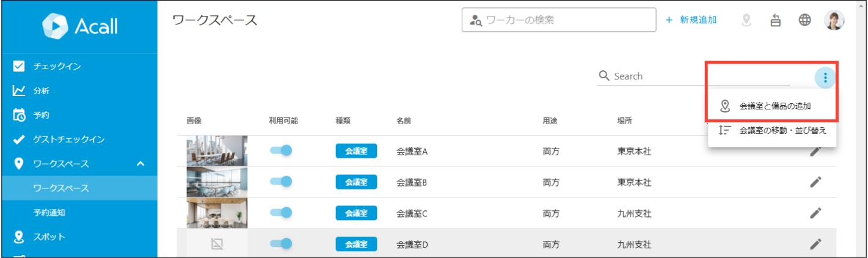This screenshot has width=868, height=258.
Task: Click the globe language icon
Action: pos(805,20)
